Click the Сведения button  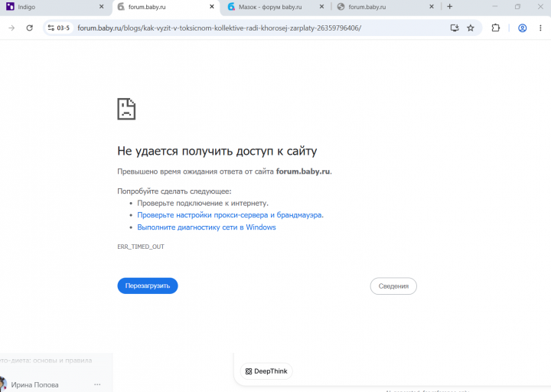[x=393, y=286]
